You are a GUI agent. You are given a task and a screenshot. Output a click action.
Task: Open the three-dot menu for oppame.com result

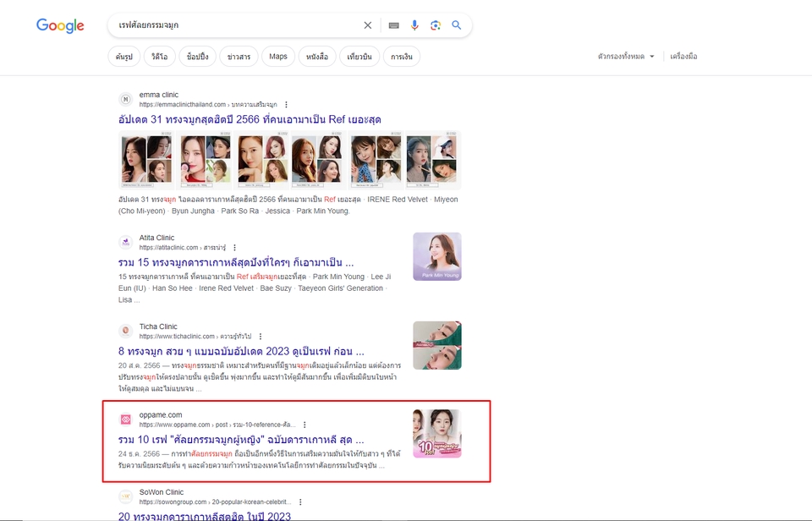click(x=304, y=425)
